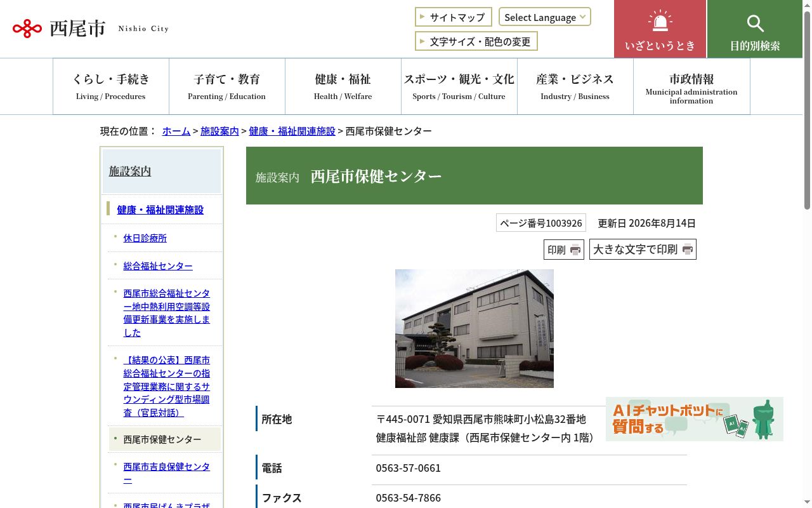Screen dimensions: 812x508
Task: Open the Select Language dropdown
Action: pyautogui.click(x=545, y=17)
